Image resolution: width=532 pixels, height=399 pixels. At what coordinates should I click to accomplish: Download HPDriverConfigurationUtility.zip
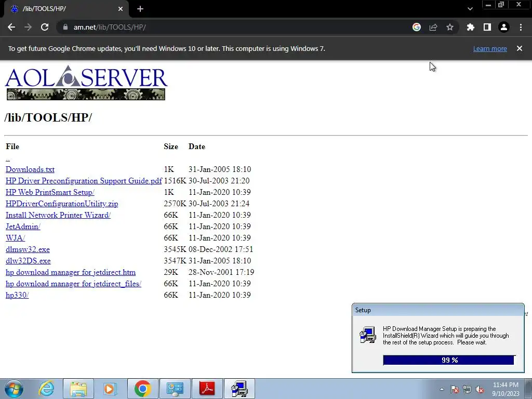[62, 204]
